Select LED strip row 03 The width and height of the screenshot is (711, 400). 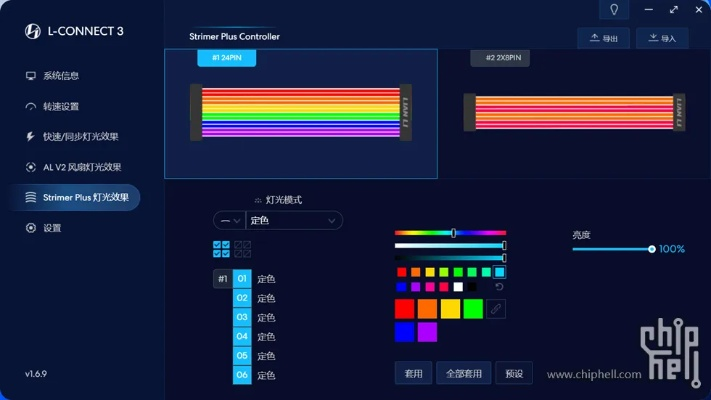242,317
